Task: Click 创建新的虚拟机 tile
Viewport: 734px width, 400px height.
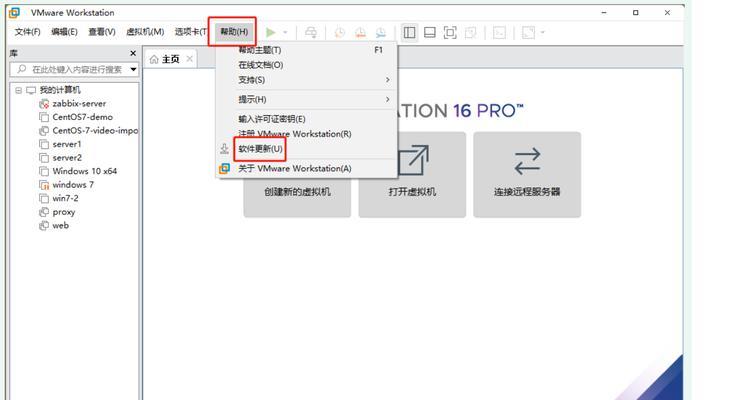Action: (297, 192)
